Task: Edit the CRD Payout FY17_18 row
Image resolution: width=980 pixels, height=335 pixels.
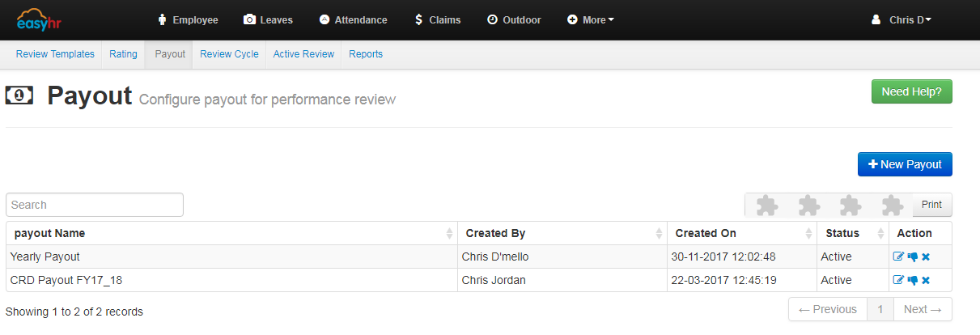Action: point(897,280)
